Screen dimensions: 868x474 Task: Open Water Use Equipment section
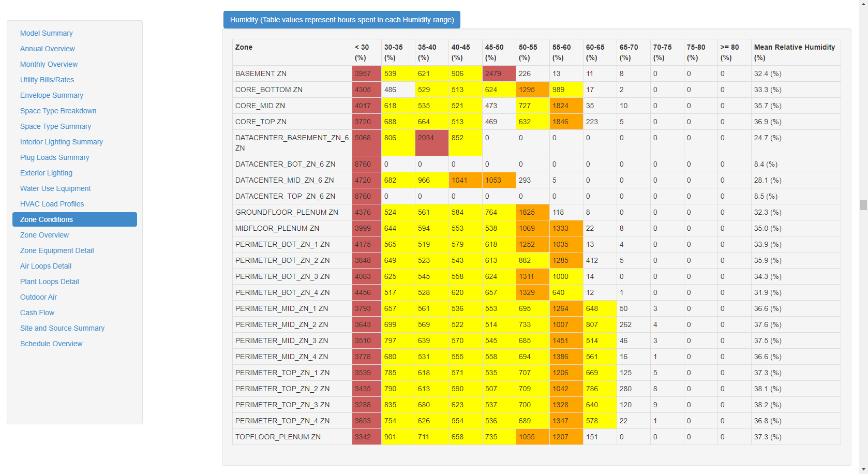pyautogui.click(x=55, y=188)
